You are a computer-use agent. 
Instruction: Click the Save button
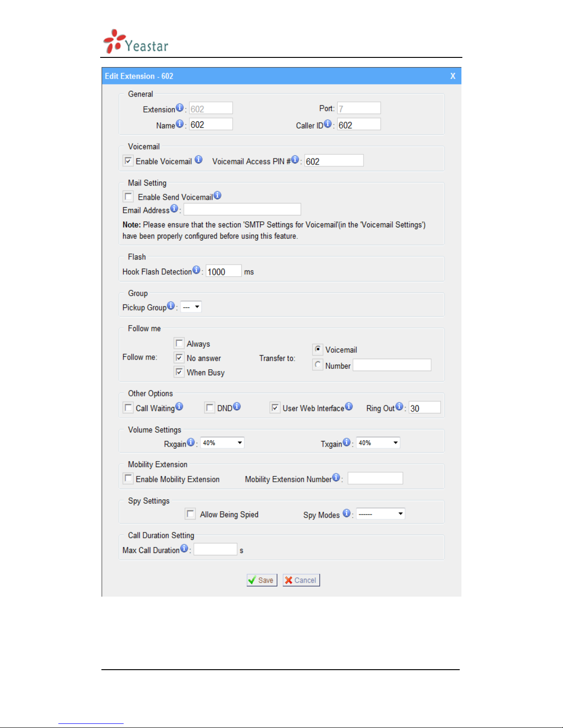tap(262, 580)
